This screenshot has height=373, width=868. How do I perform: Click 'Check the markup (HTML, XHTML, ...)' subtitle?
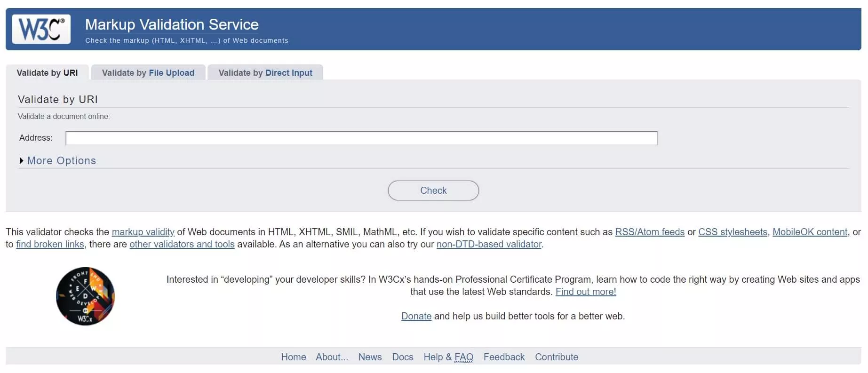tap(187, 40)
